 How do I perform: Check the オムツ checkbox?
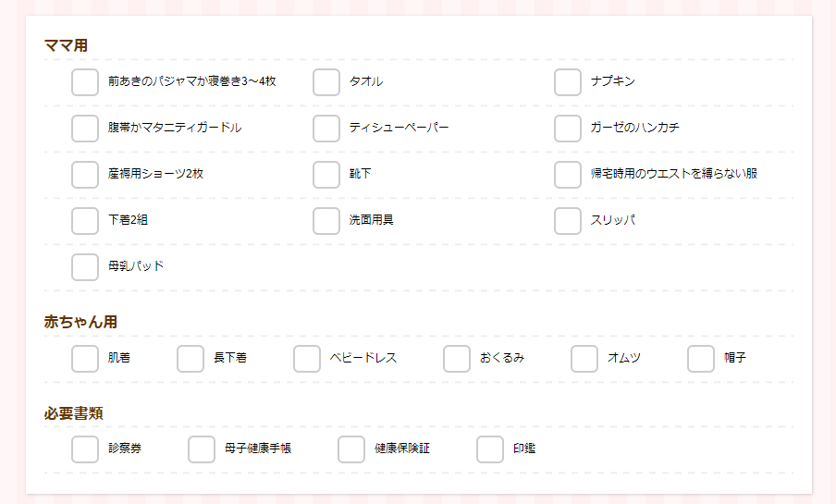pyautogui.click(x=584, y=359)
